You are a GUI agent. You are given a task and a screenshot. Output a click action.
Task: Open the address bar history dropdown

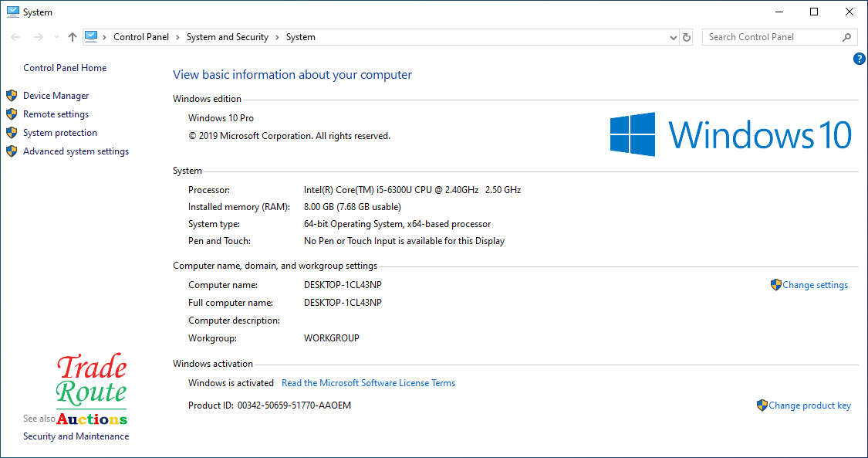[673, 37]
